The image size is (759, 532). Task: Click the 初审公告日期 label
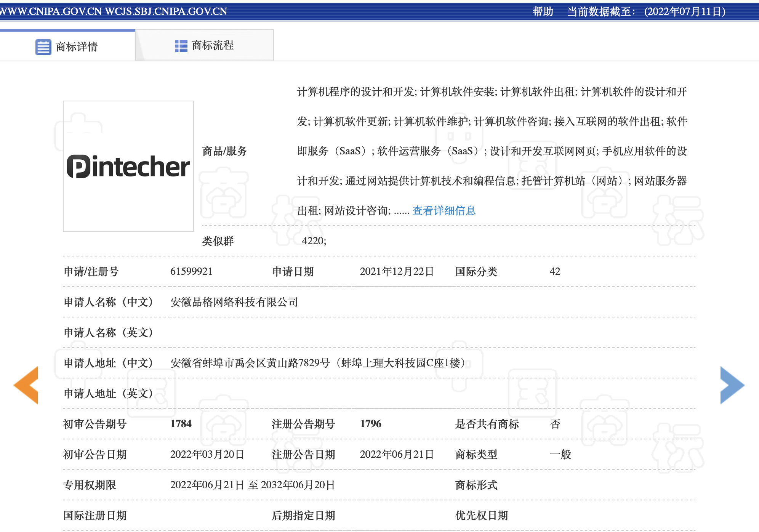point(94,454)
